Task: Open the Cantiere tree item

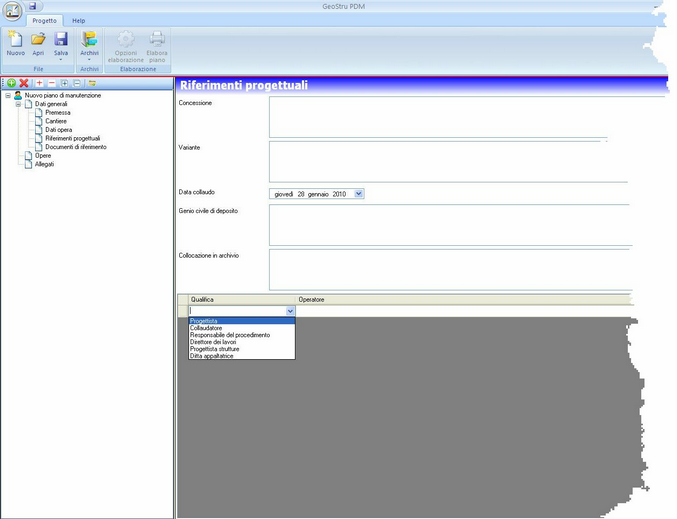Action: 56,121
